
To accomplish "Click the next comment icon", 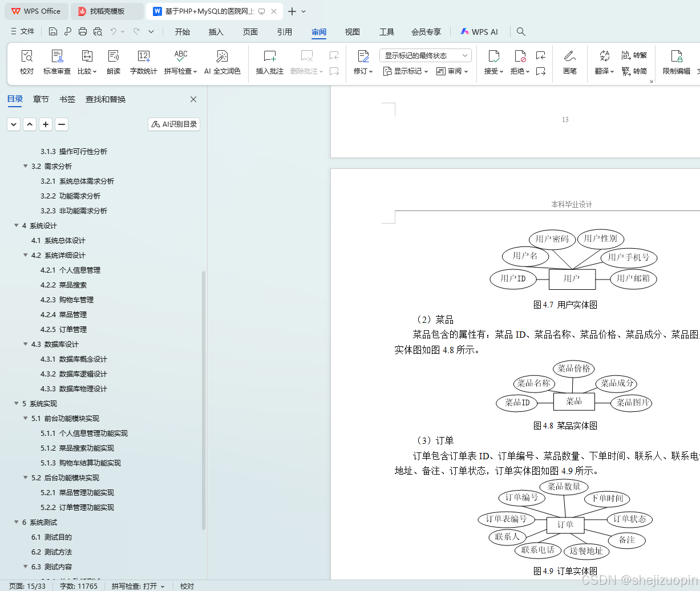I will click(x=334, y=71).
